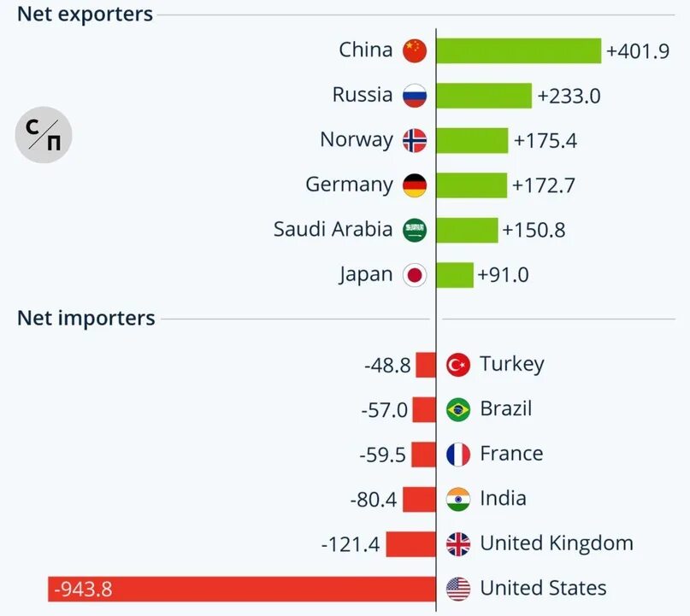The width and height of the screenshot is (690, 616).
Task: Click the United States flag icon
Action: pyautogui.click(x=458, y=589)
